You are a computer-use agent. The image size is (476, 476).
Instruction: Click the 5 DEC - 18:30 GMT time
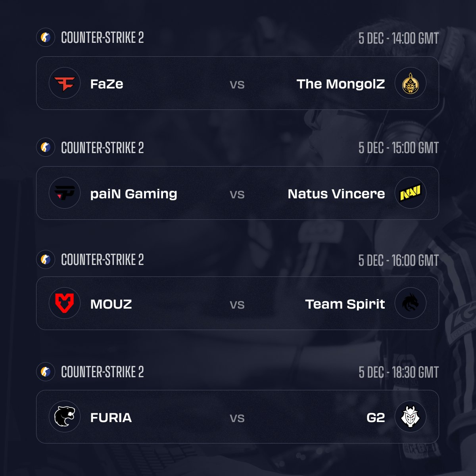398,372
